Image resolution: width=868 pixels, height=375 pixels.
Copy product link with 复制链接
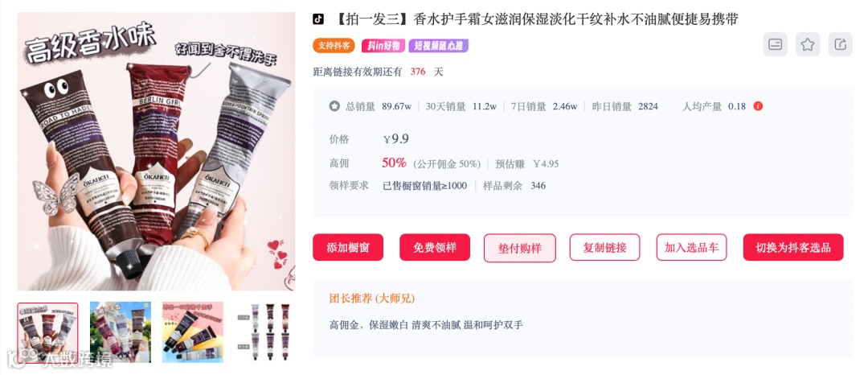(x=604, y=247)
